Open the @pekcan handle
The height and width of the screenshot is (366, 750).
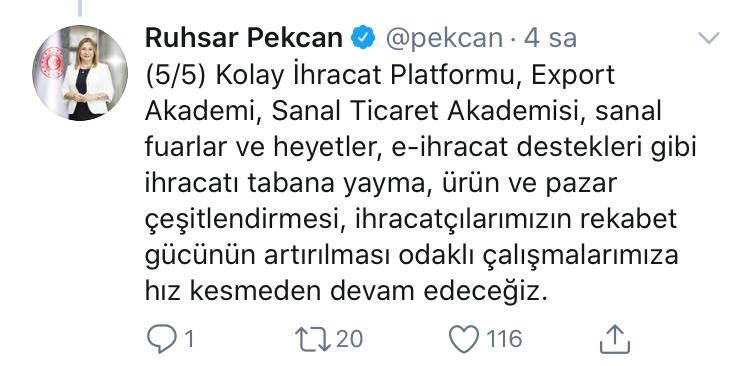[x=444, y=39]
